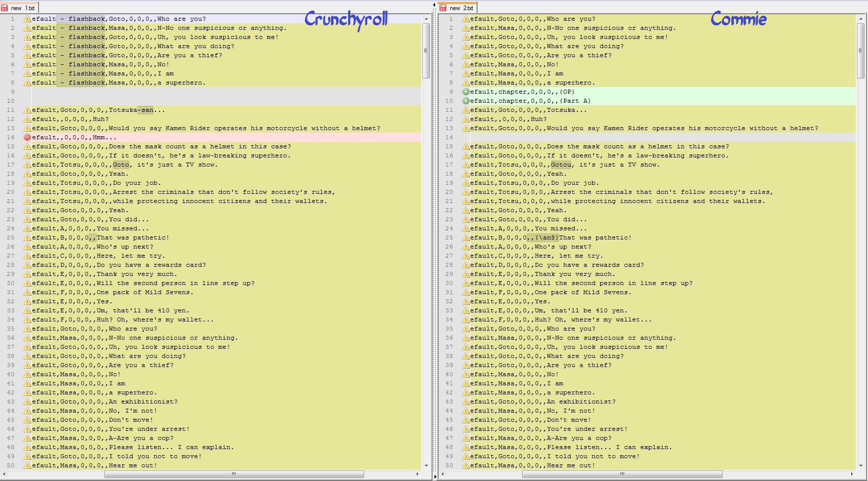This screenshot has height=481, width=868.
Task: Click the warning icon beside '{\an8}That was pathetic!' line
Action: [465, 237]
